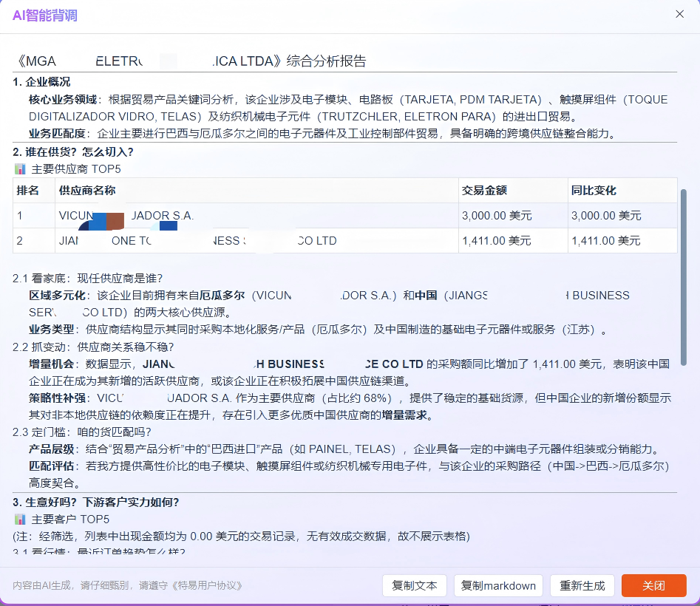
Task: Open the 《特易用户协议》 link
Action: 207,585
